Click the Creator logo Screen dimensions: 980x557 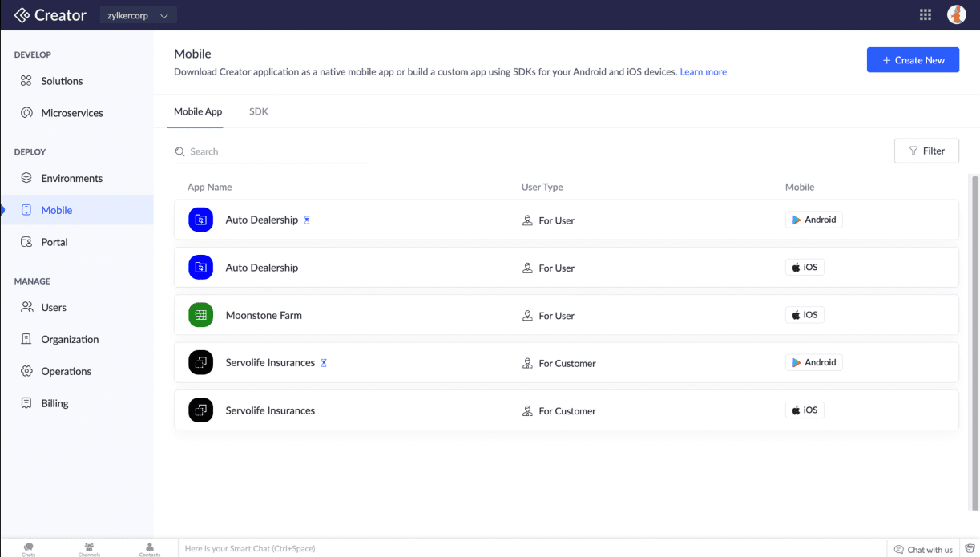(x=50, y=15)
